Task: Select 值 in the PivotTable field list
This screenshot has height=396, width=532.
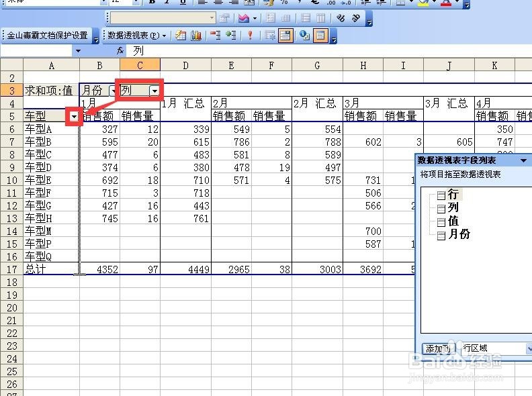Action: 453,221
